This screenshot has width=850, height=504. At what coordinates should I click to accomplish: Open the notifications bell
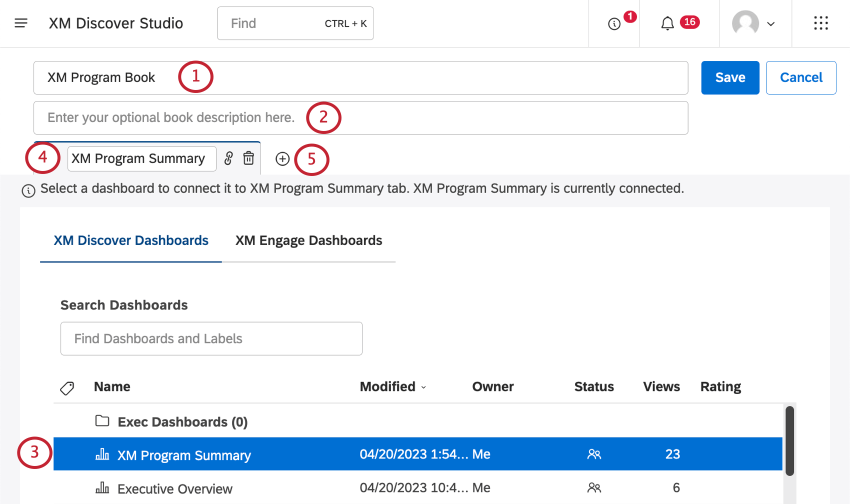[x=667, y=23]
